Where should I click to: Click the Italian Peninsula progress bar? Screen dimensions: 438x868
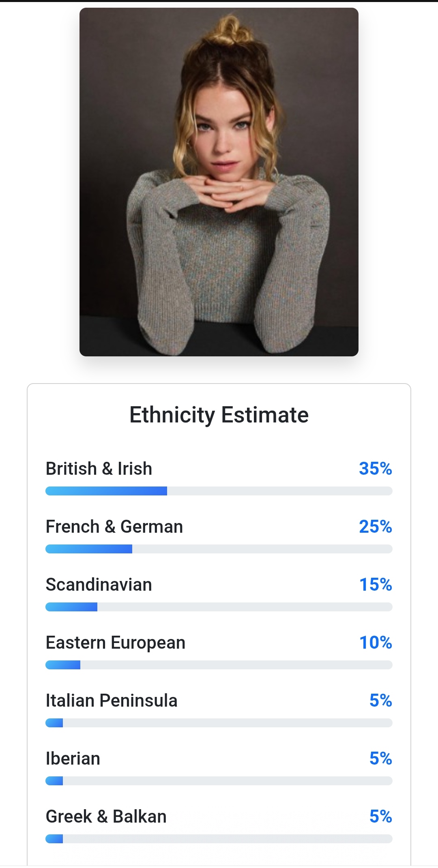pos(219,723)
